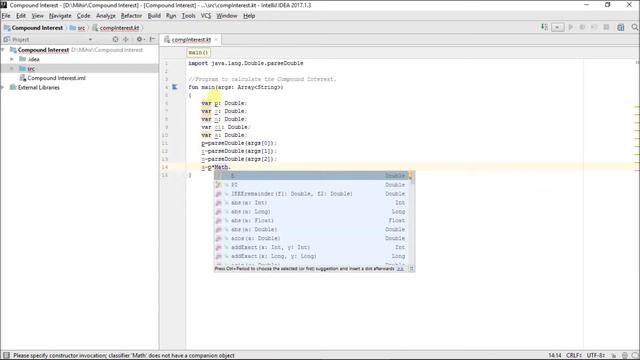Choose addExact(x: Long, y: Long) suggestion
The height and width of the screenshot is (360, 640).
point(311,256)
